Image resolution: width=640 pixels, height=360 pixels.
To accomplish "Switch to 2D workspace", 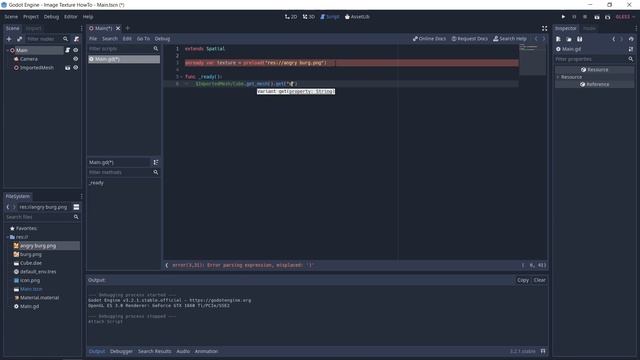I will point(291,17).
